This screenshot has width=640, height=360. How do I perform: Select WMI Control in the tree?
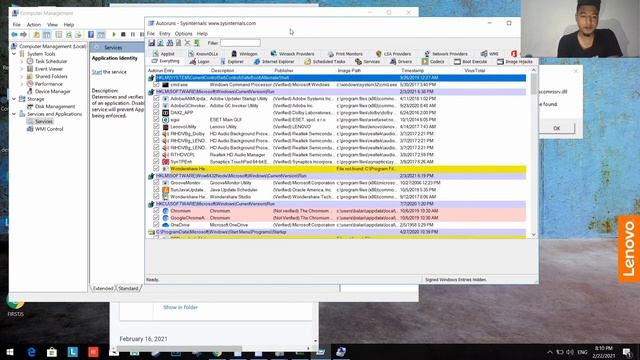click(49, 129)
